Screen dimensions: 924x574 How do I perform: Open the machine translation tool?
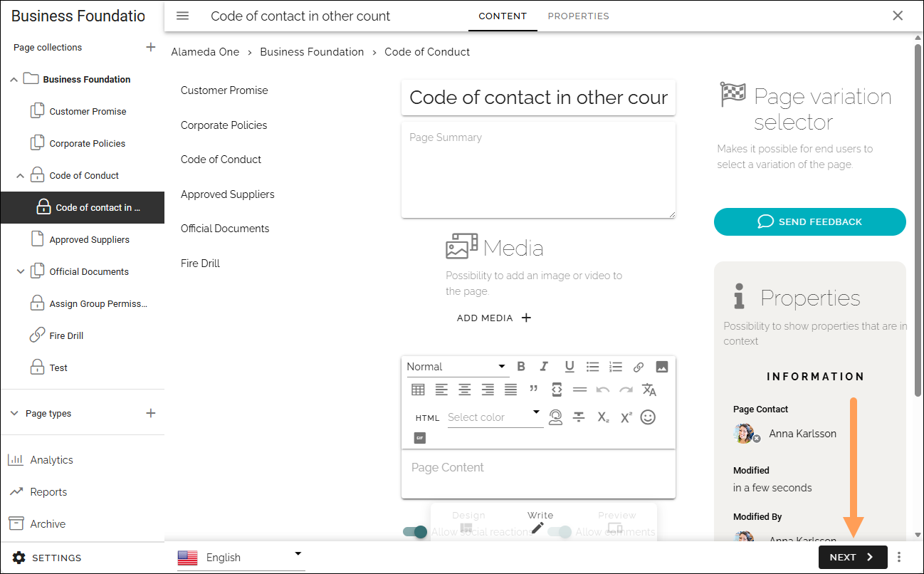649,390
